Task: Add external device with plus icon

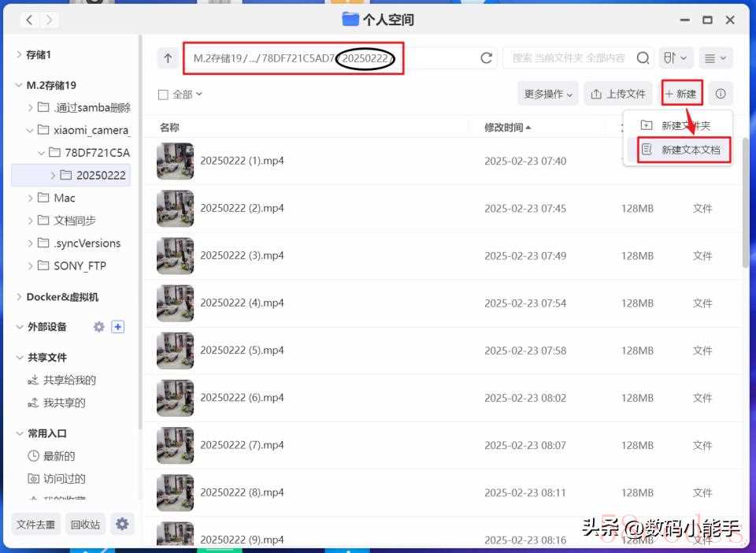Action: pos(117,327)
